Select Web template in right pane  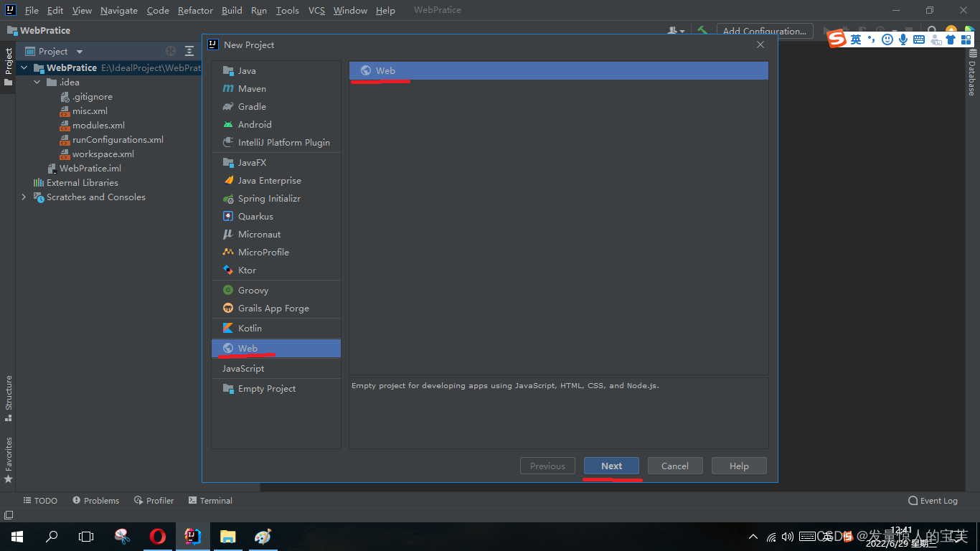(x=559, y=70)
